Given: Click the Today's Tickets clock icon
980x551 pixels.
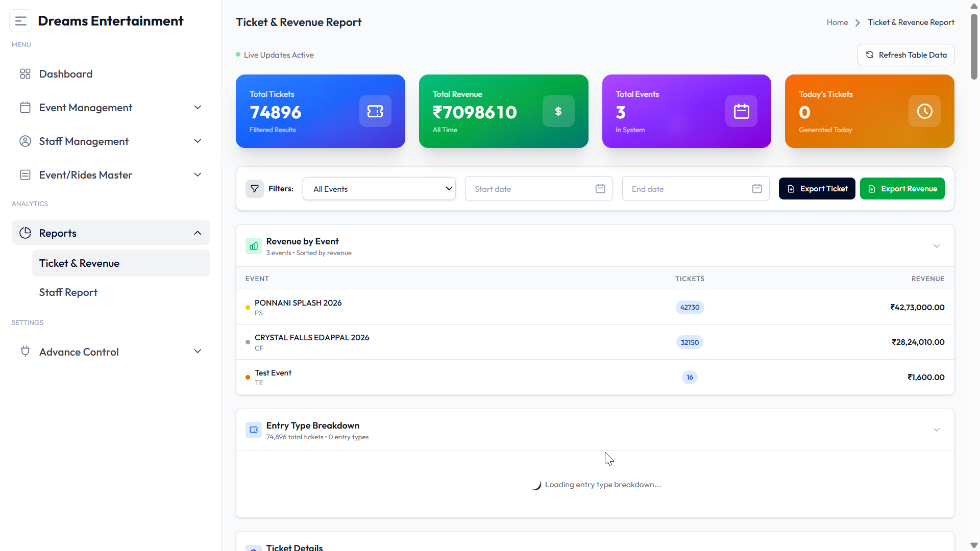Looking at the screenshot, I should (x=924, y=111).
